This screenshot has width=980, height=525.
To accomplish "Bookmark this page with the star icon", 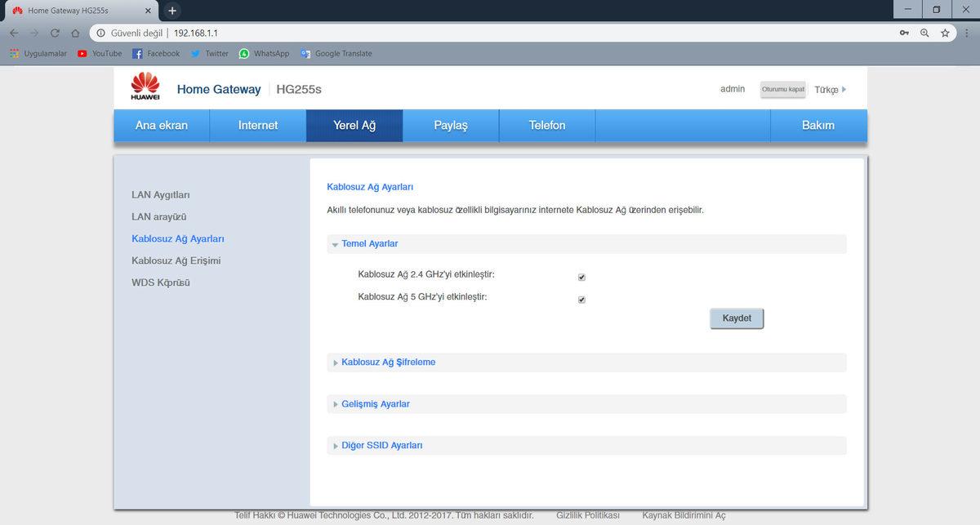I will coord(945,33).
